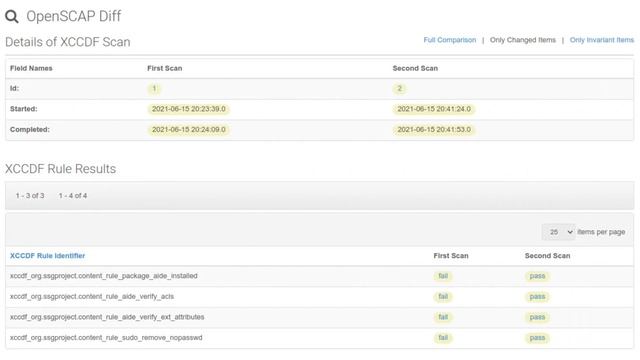Click pass badge for aide_verify_ext_attributes

click(537, 317)
